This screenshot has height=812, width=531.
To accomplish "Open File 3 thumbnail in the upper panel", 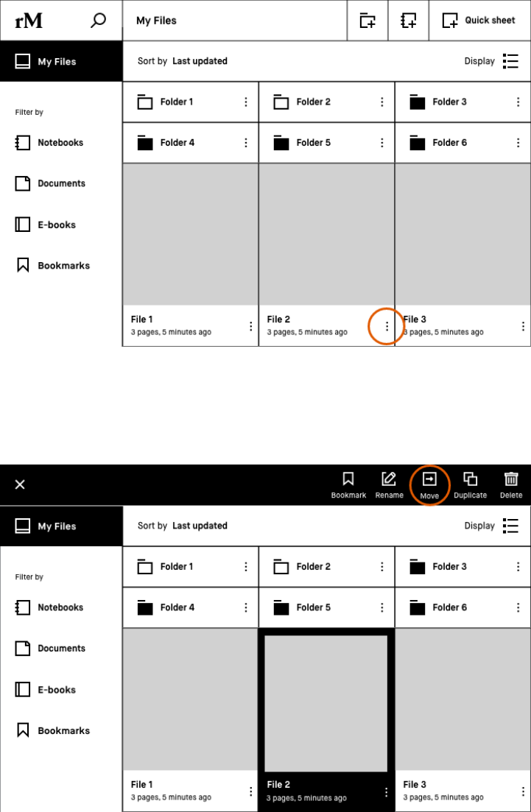I will [x=463, y=235].
